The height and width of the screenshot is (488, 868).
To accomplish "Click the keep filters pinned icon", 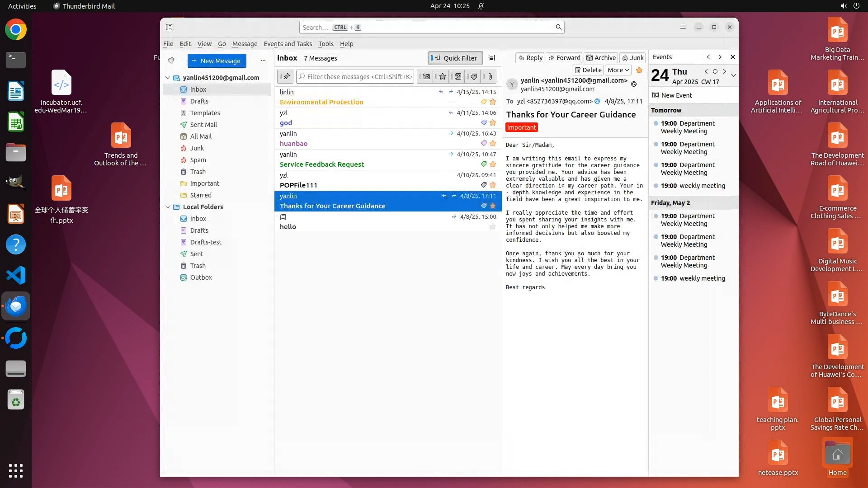I will (286, 76).
